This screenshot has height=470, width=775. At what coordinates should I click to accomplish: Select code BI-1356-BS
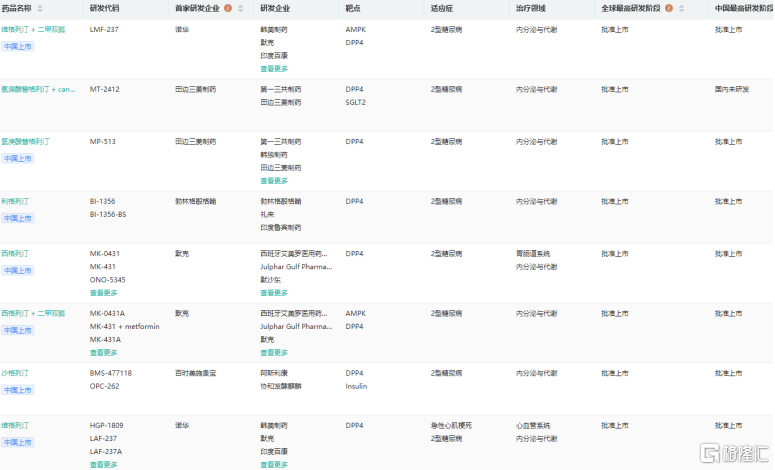[108, 214]
